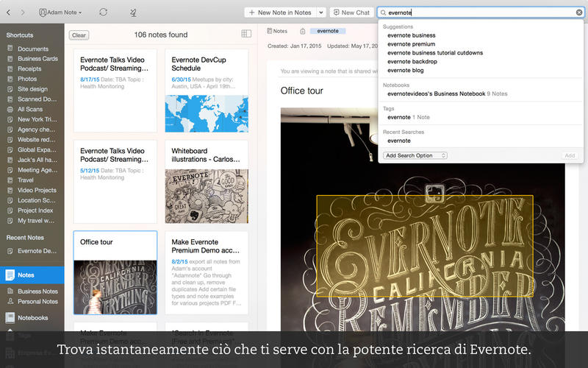Clear the search text with the x icon
The image size is (588, 368).
579,13
